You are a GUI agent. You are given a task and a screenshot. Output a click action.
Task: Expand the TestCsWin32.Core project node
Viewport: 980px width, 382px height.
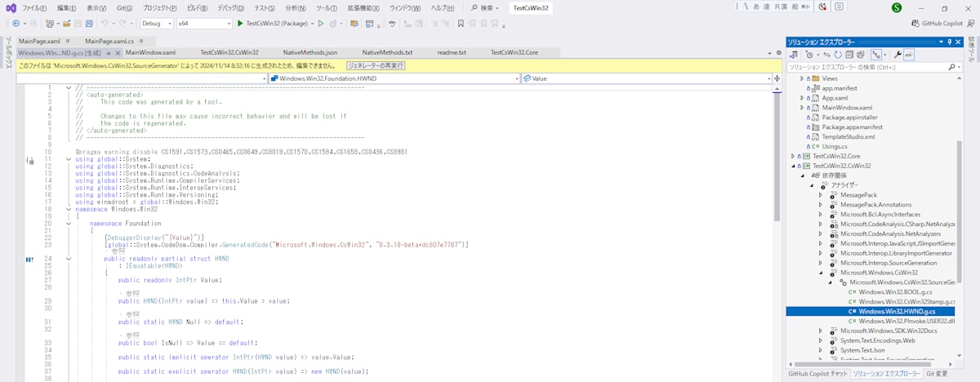(792, 156)
